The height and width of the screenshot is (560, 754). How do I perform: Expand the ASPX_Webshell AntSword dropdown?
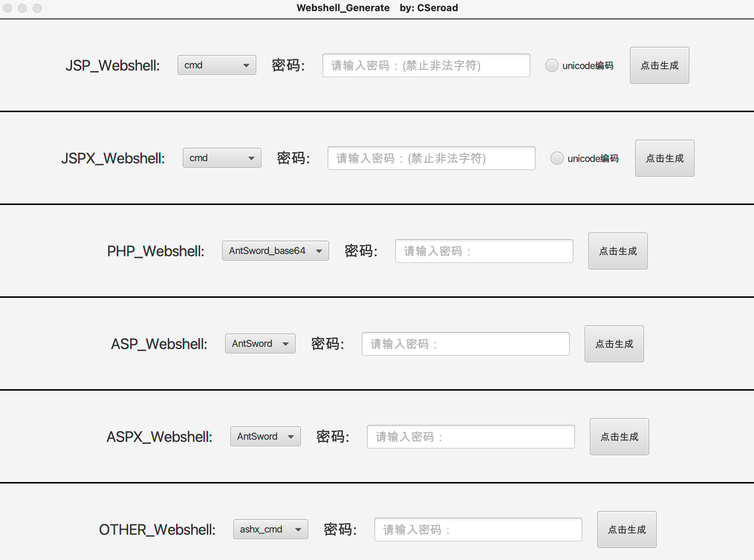265,437
